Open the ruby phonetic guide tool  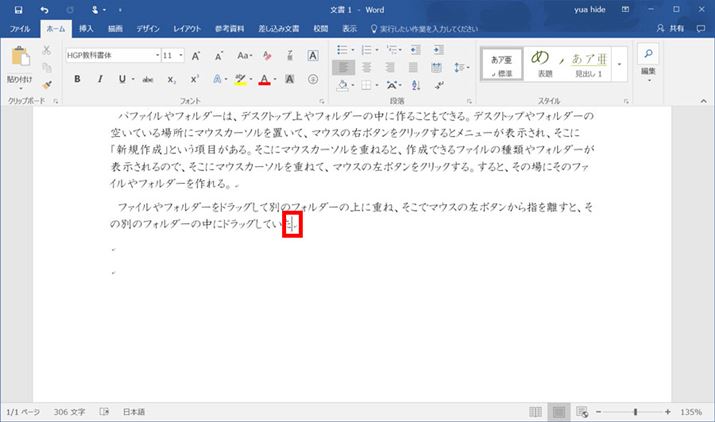(290, 56)
